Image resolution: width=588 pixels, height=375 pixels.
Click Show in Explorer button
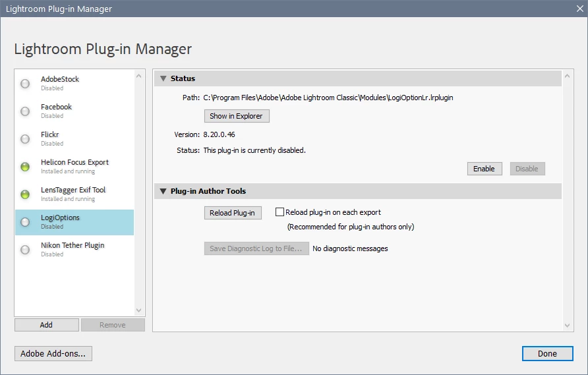point(237,116)
